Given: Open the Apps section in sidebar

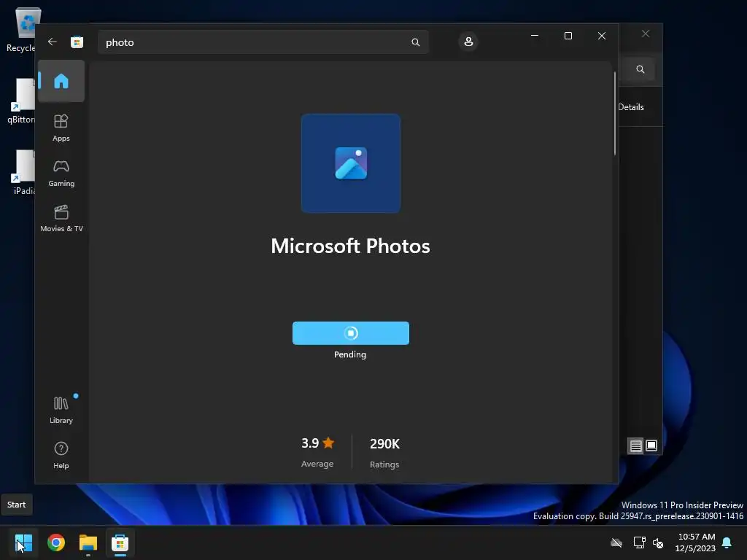Looking at the screenshot, I should [x=61, y=128].
